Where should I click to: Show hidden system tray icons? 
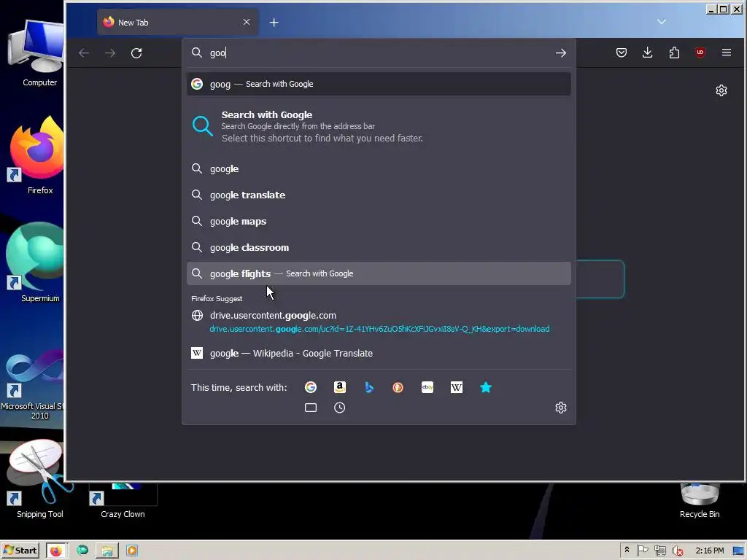627,551
